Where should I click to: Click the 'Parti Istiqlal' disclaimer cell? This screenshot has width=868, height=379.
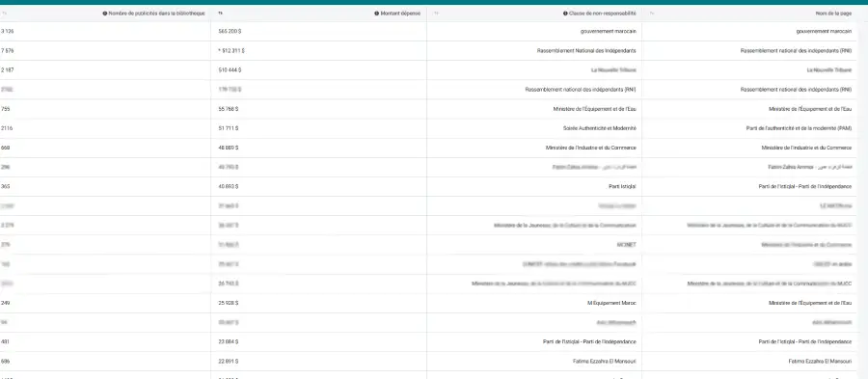(622, 186)
